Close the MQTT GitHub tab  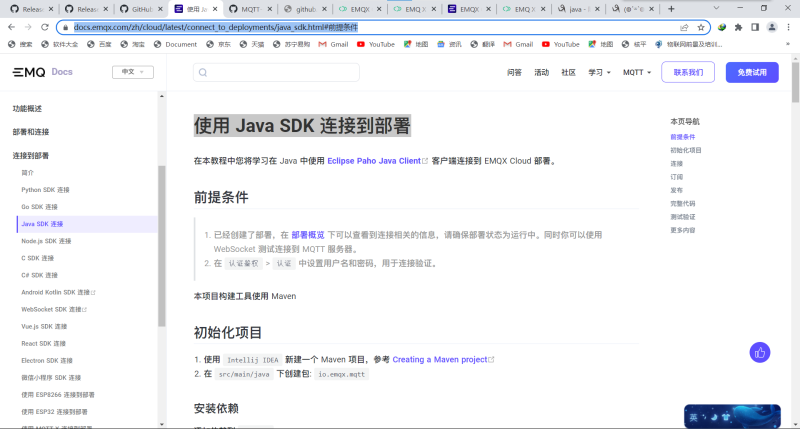[x=270, y=9]
